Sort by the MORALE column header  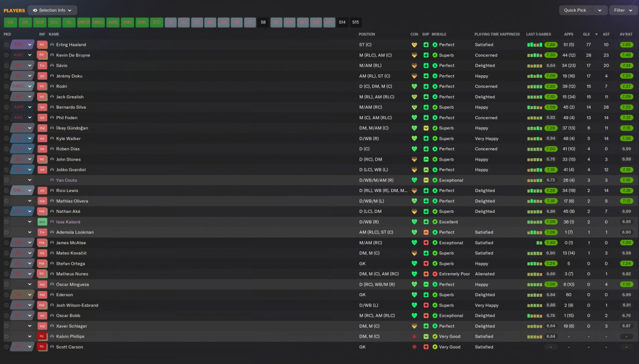pyautogui.click(x=439, y=34)
